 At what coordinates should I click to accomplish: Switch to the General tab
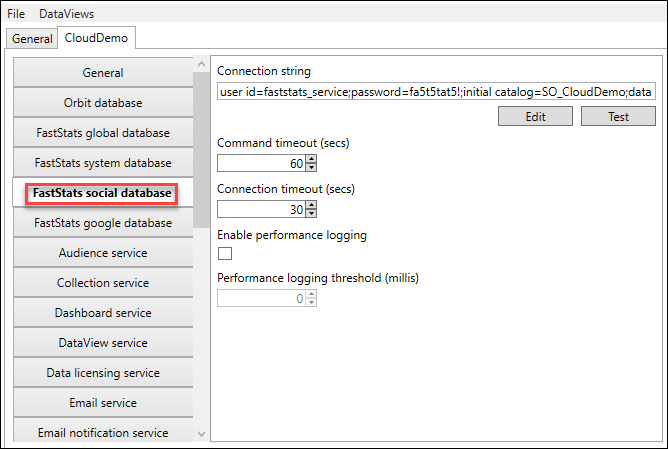pyautogui.click(x=32, y=39)
